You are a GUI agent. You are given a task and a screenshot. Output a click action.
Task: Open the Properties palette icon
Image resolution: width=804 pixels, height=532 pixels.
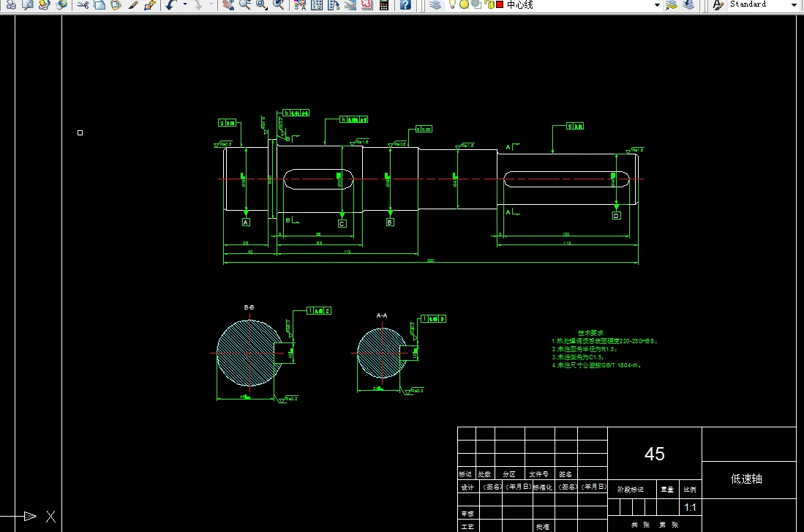300,4
